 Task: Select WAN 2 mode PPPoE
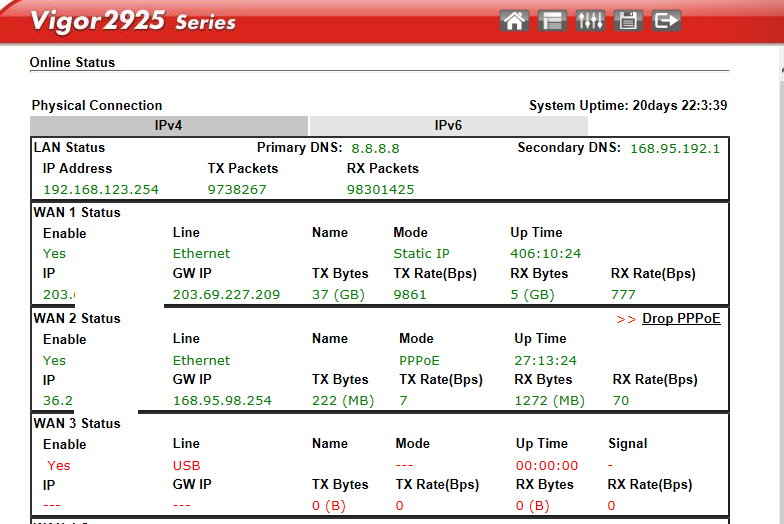click(x=420, y=360)
